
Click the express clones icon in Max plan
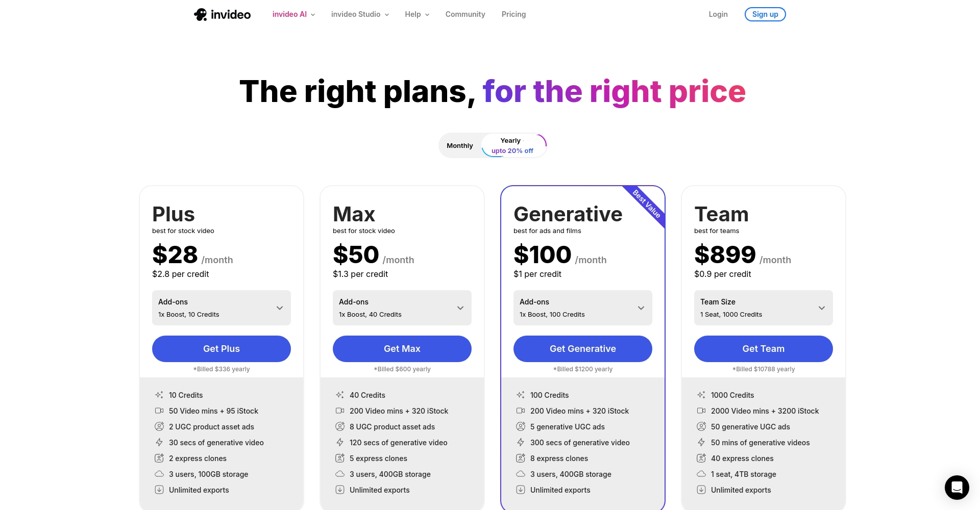(x=340, y=458)
